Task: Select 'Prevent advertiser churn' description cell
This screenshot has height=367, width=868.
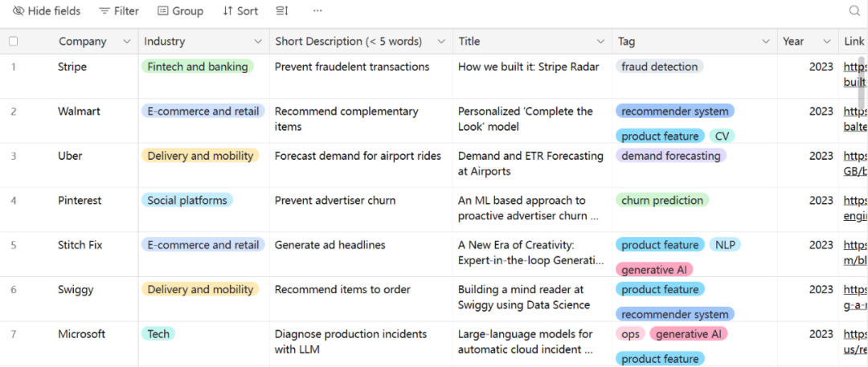Action: click(362, 210)
